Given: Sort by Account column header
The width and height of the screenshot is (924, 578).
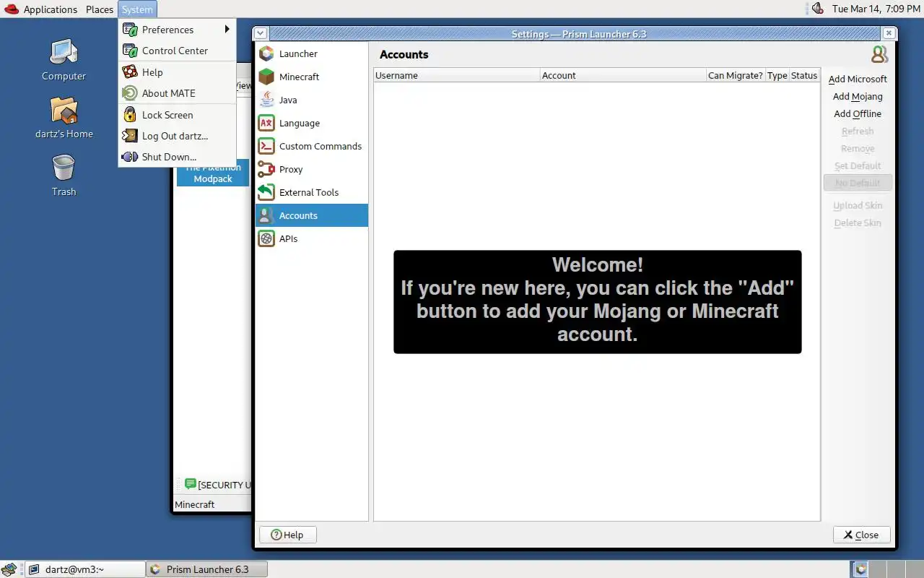Looking at the screenshot, I should (x=623, y=75).
